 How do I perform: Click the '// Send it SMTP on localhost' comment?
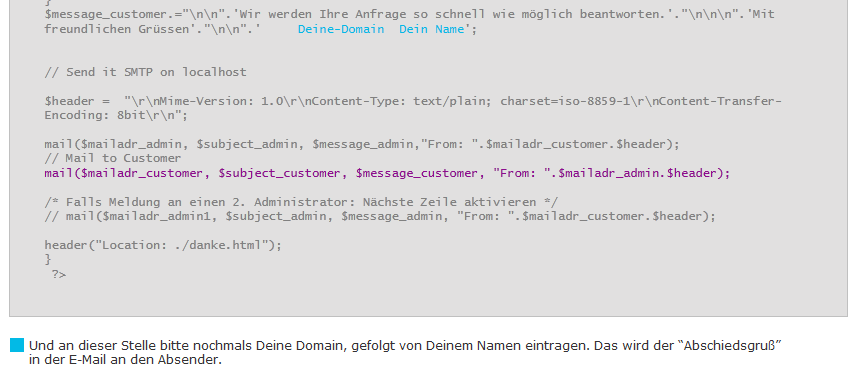click(146, 72)
